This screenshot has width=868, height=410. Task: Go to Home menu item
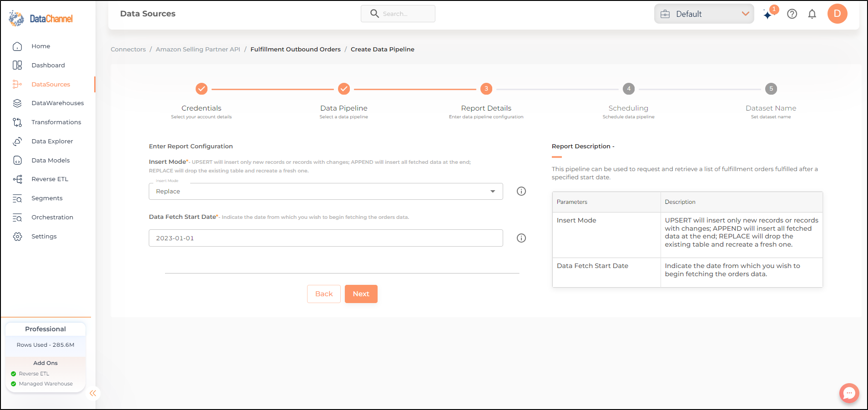41,46
